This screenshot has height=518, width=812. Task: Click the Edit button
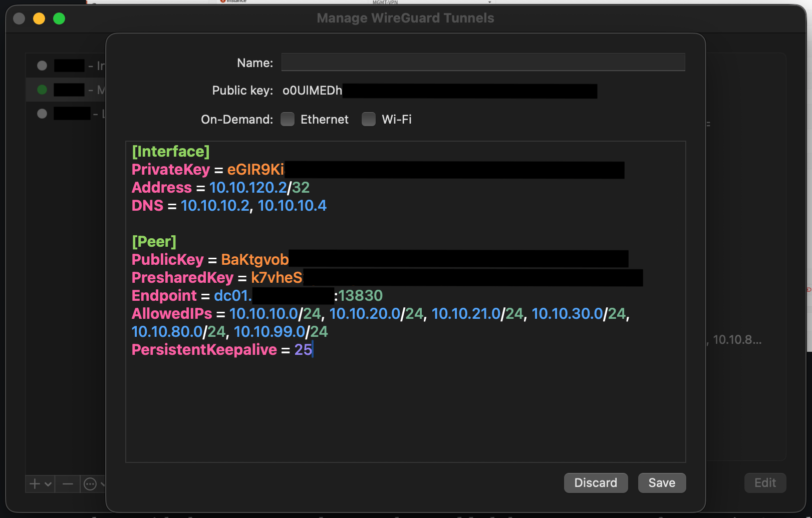765,482
